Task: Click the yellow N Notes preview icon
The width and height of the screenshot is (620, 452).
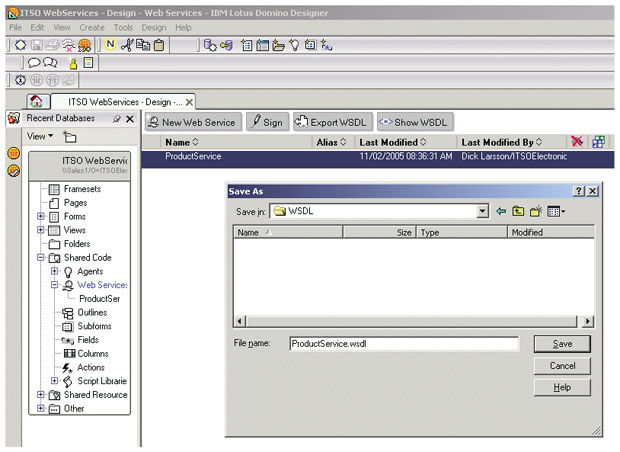Action: pyautogui.click(x=110, y=44)
